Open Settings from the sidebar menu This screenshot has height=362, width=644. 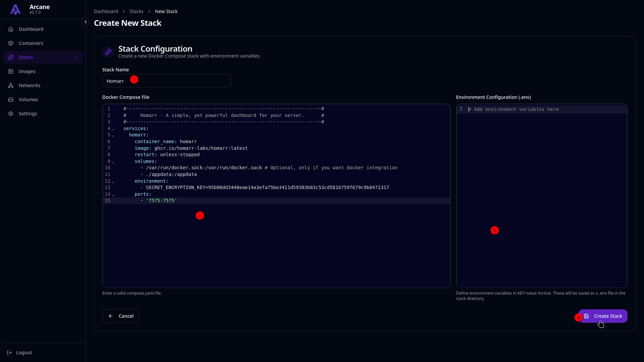click(43, 114)
